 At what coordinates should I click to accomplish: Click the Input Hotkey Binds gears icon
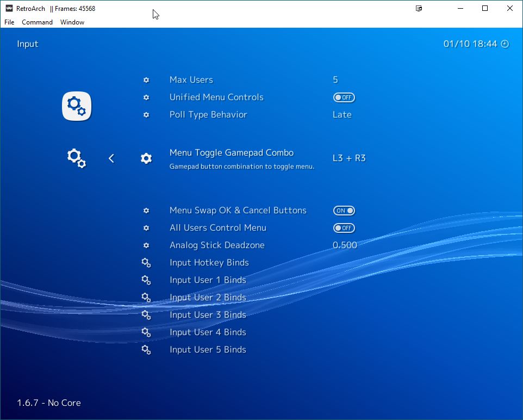(146, 263)
